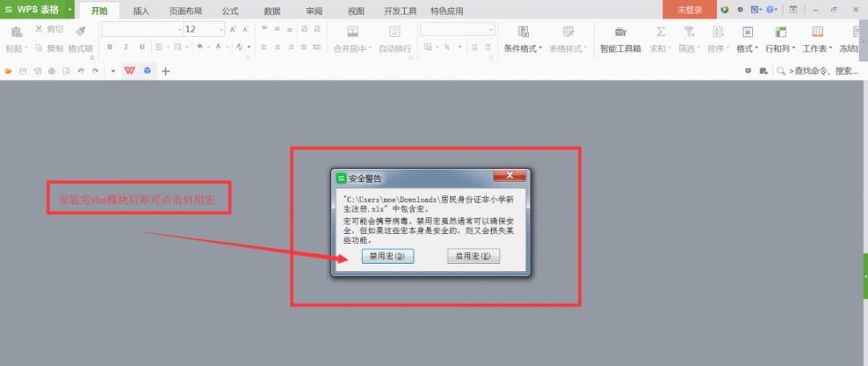Switch to the Data (数据) tab
Image resolution: width=868 pixels, height=366 pixels.
click(x=272, y=10)
